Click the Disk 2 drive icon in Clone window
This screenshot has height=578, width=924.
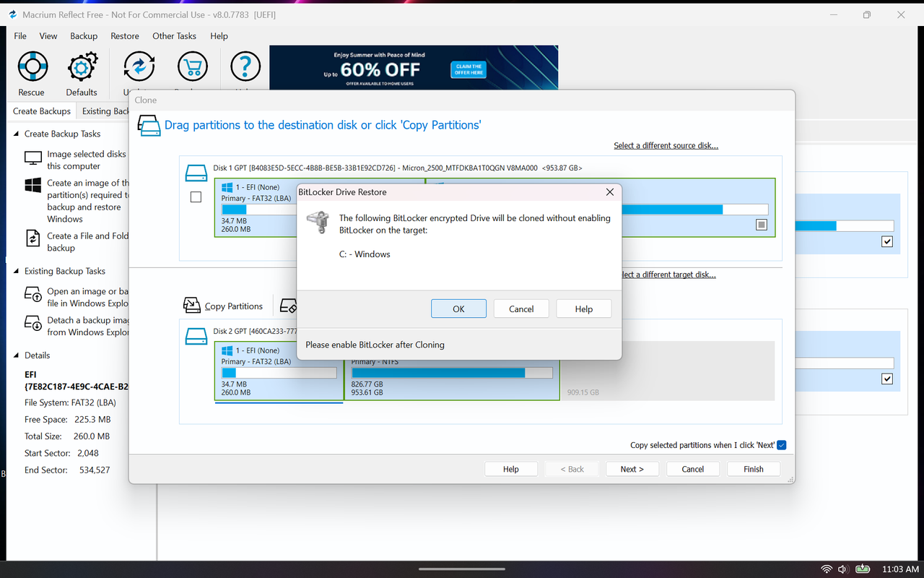pos(196,337)
